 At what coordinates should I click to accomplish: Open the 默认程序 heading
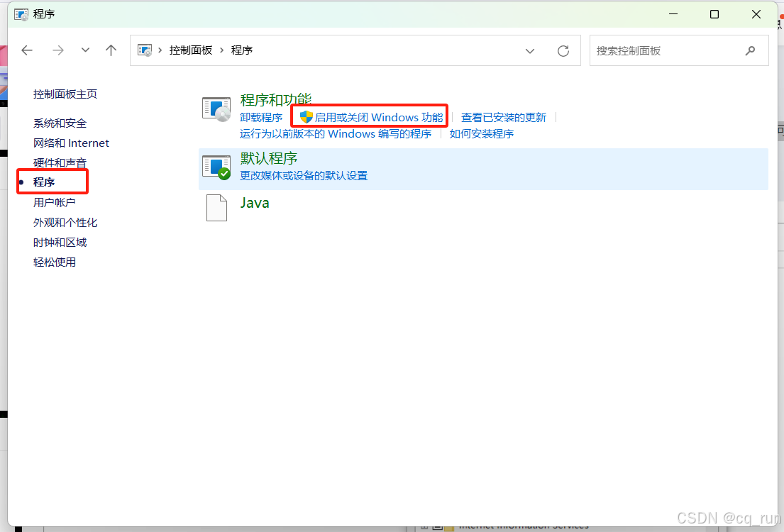click(x=269, y=158)
